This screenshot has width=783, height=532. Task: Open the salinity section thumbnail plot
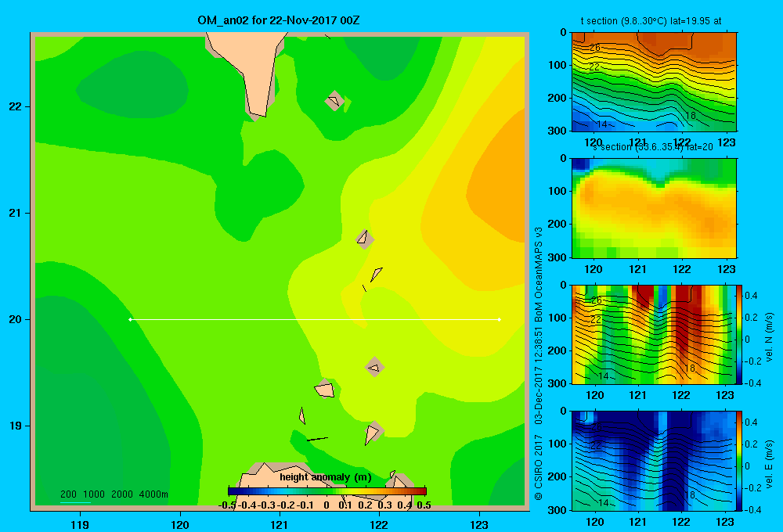pos(654,208)
